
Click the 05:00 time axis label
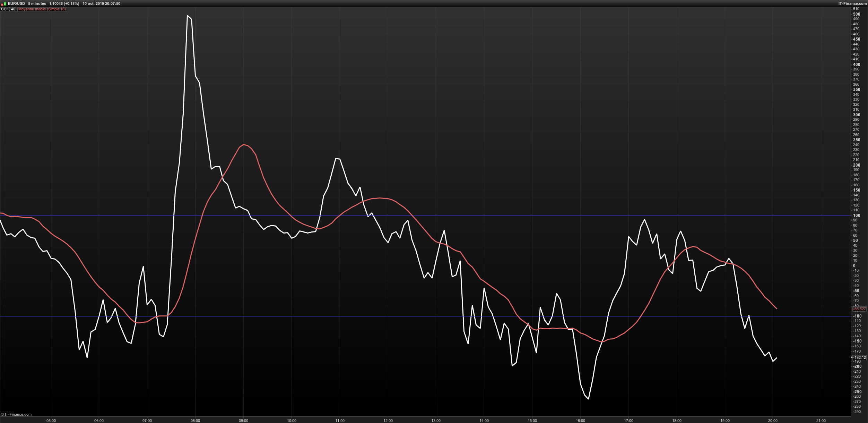click(x=51, y=421)
